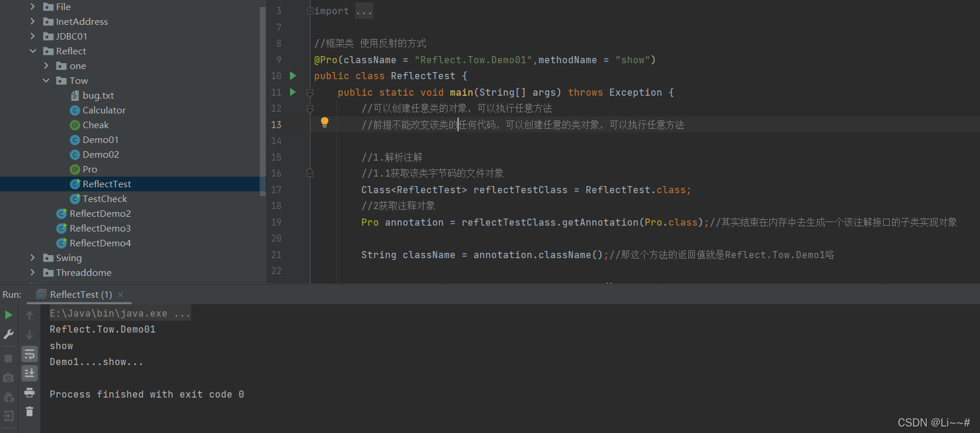Click the JDBC01 folder label
Screen dimensions: 980x433
click(71, 36)
